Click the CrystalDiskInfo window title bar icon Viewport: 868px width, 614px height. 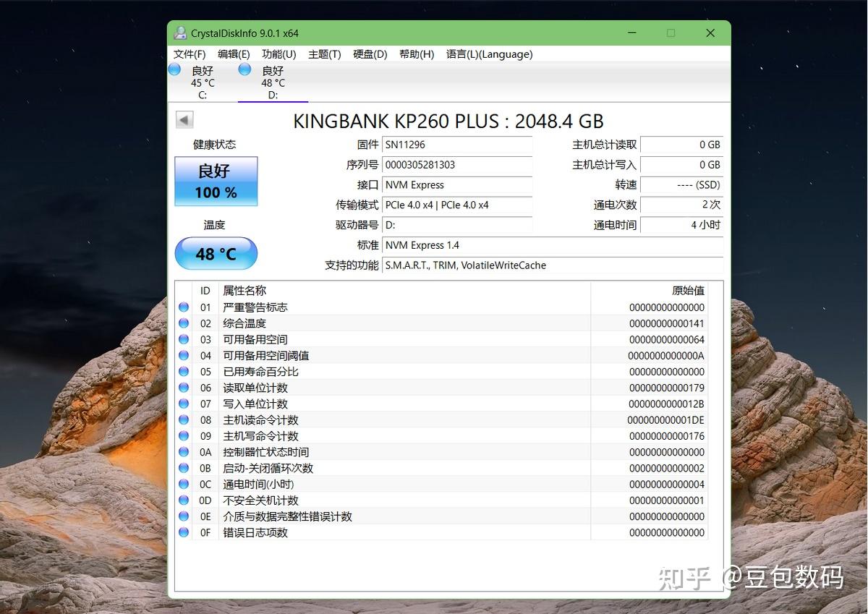point(179,33)
